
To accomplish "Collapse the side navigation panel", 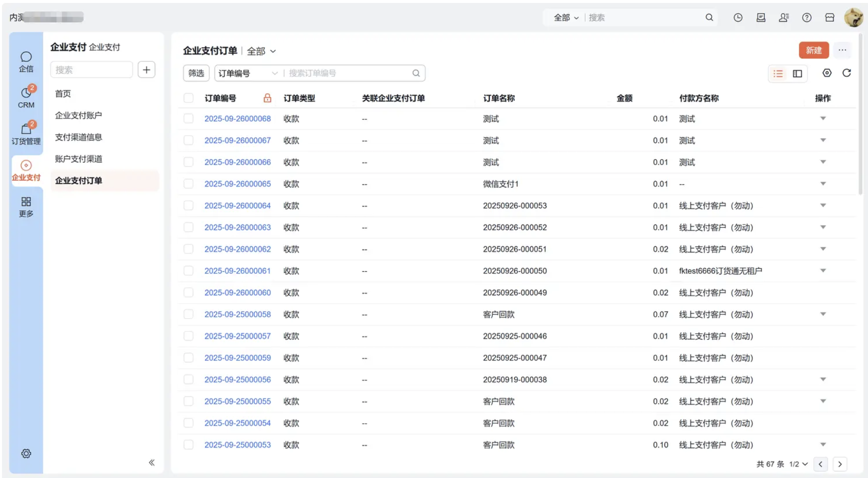I will [x=152, y=462].
